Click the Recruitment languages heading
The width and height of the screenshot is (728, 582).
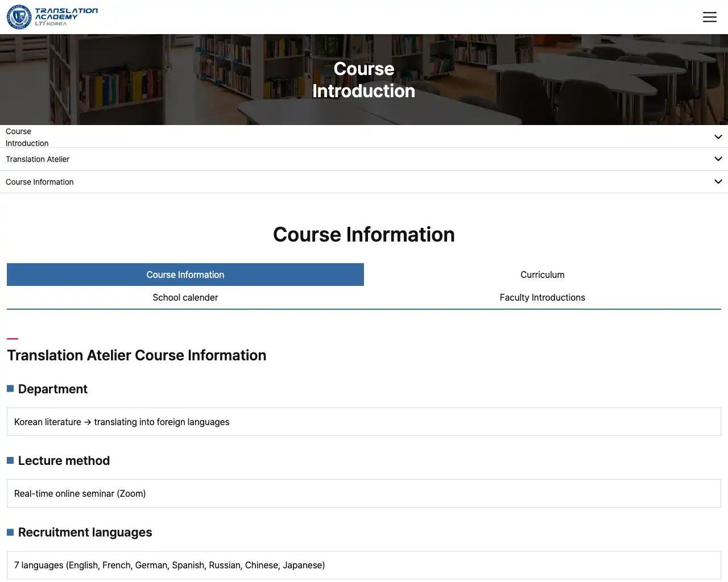click(x=85, y=532)
